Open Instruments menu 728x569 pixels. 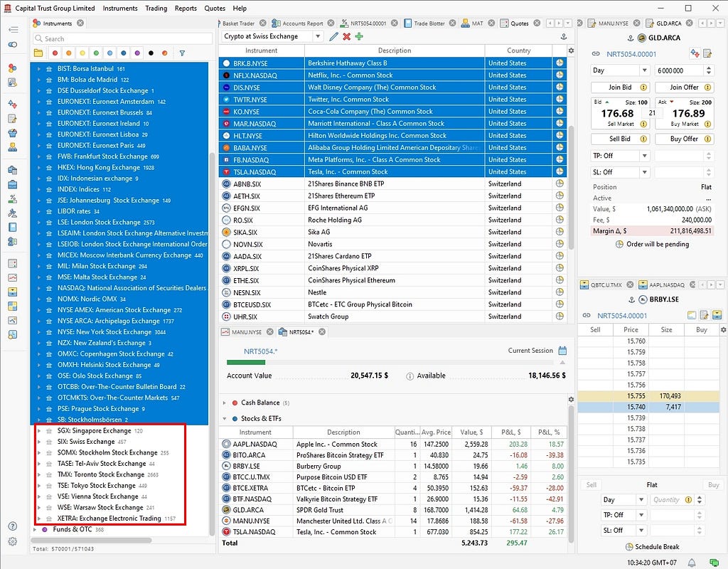(x=119, y=9)
